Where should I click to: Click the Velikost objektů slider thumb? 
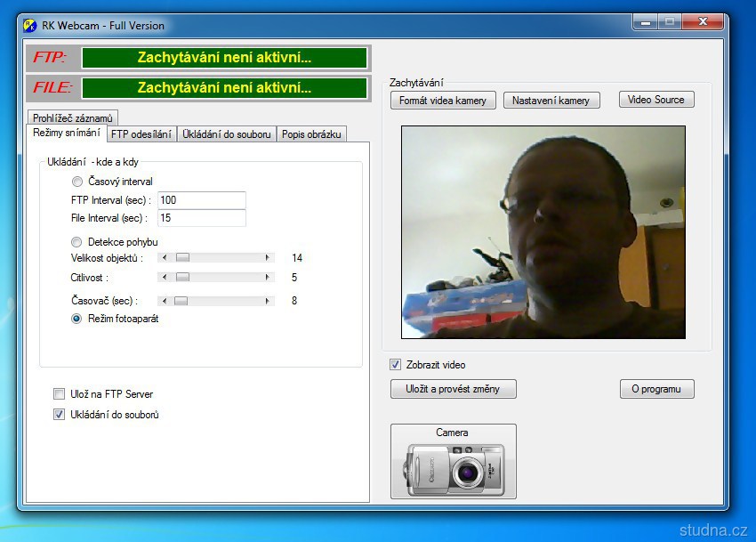coord(182,258)
